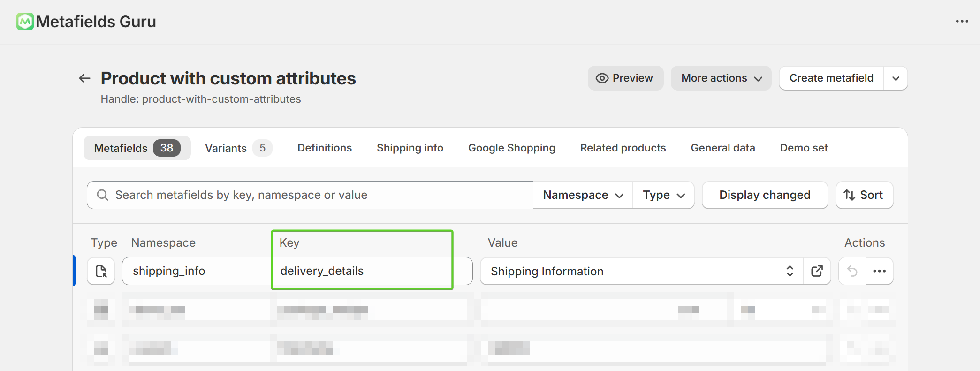Viewport: 980px width, 371px height.
Task: Click the Sort button
Action: pyautogui.click(x=864, y=195)
